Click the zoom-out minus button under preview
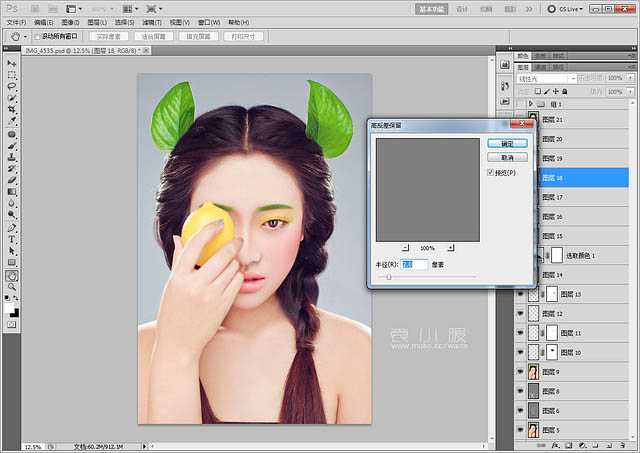The width and height of the screenshot is (640, 453). [x=404, y=247]
